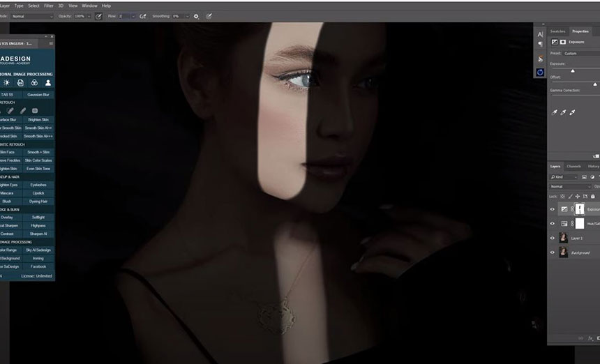Open the Flow value dropdown arrow
The width and height of the screenshot is (600, 364).
click(133, 17)
